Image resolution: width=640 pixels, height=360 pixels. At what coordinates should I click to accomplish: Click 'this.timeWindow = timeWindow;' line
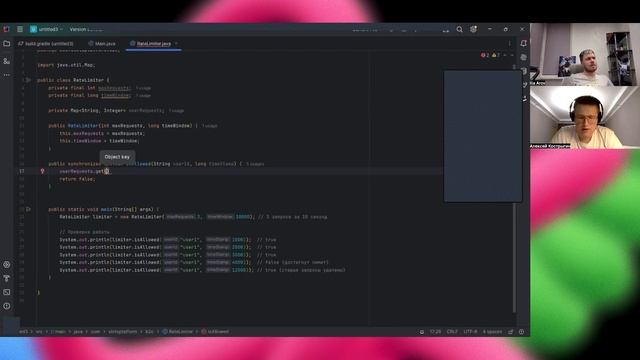(x=99, y=141)
